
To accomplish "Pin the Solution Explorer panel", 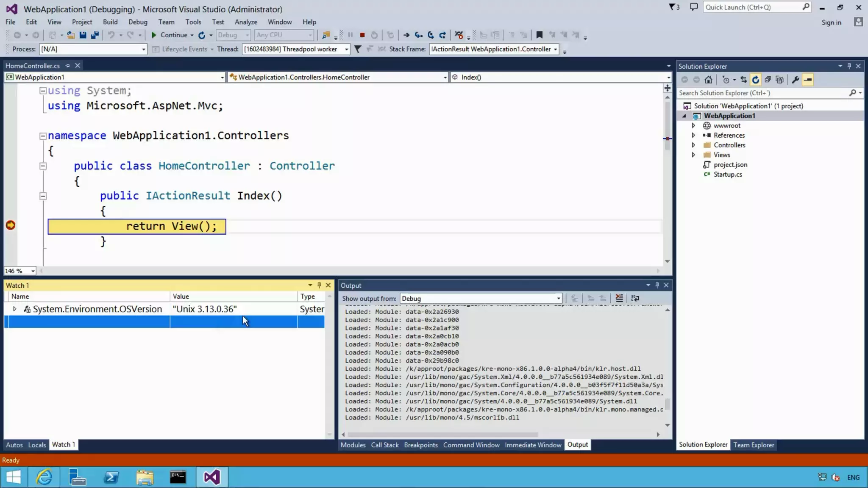I will tap(849, 66).
